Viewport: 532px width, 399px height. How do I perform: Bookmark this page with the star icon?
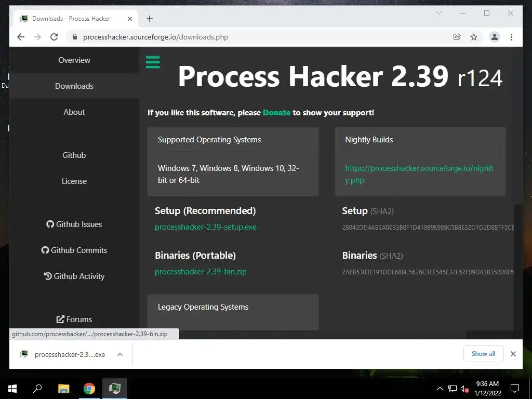tap(474, 37)
